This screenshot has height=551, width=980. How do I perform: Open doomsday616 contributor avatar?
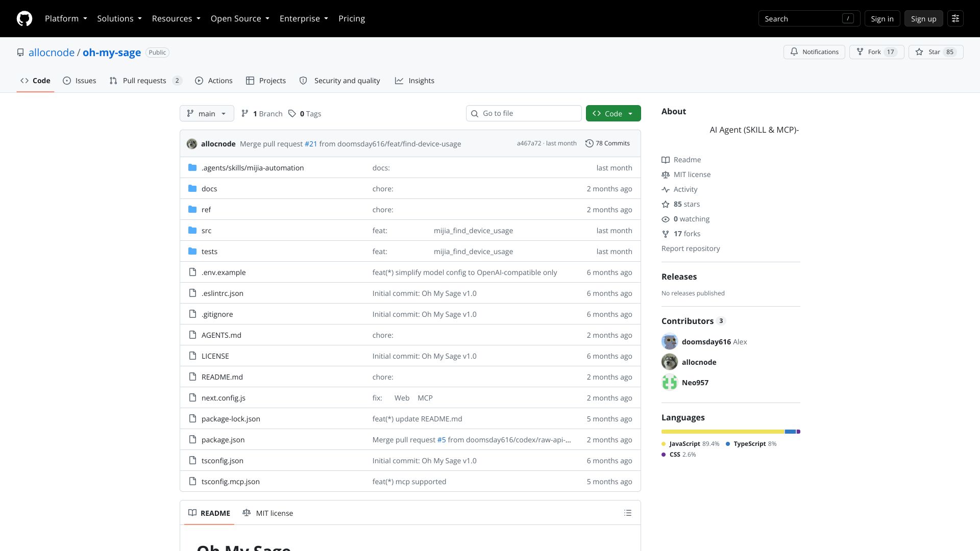pyautogui.click(x=670, y=342)
